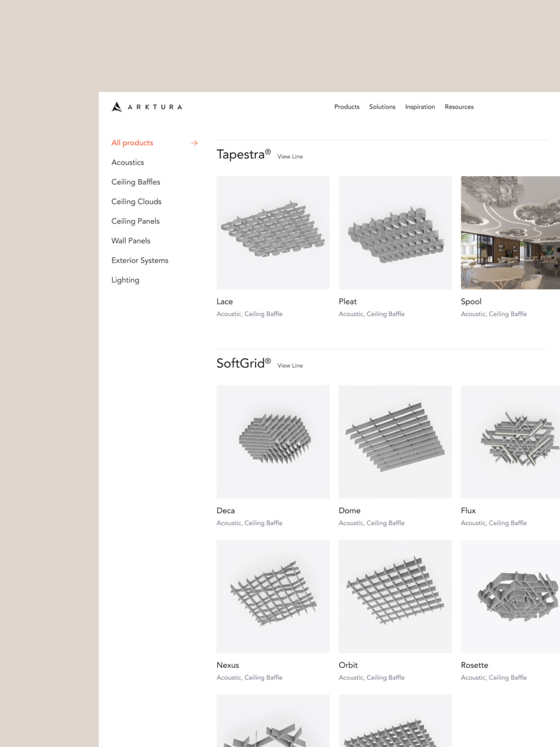Click Acoustic, Ceiling Baffle under Deca
This screenshot has width=560, height=747.
pos(250,523)
